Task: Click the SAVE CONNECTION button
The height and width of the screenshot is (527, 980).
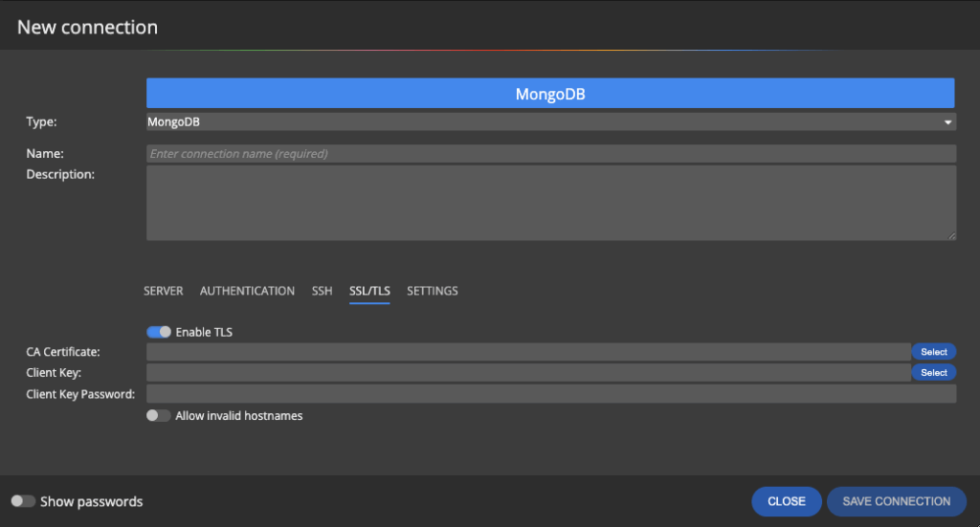Action: tap(897, 501)
